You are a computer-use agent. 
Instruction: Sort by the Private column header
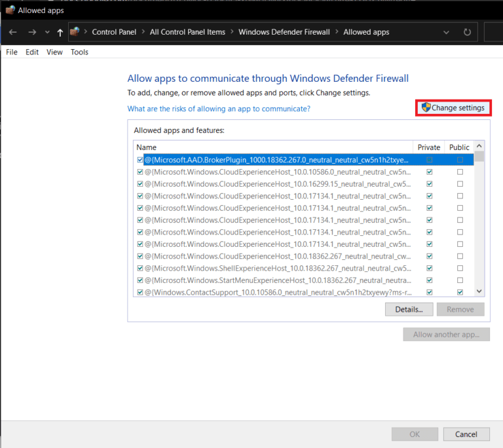(x=428, y=147)
